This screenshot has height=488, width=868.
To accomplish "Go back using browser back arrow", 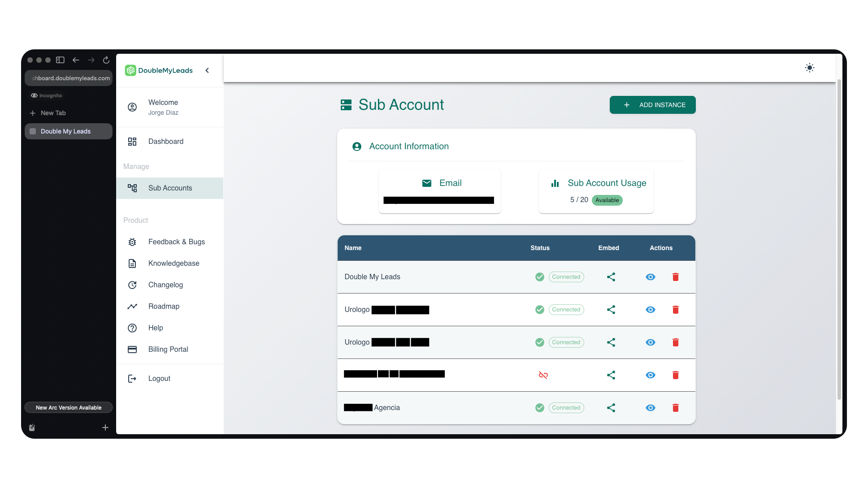I will (76, 60).
